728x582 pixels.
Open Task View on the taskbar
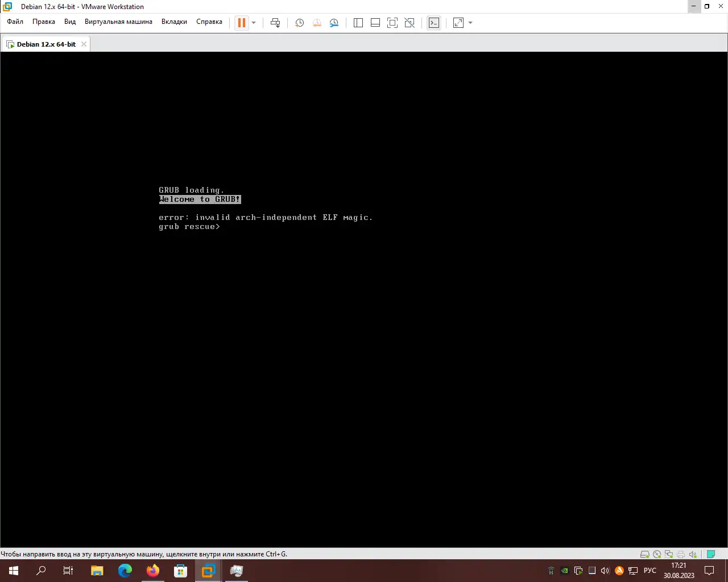click(68, 571)
